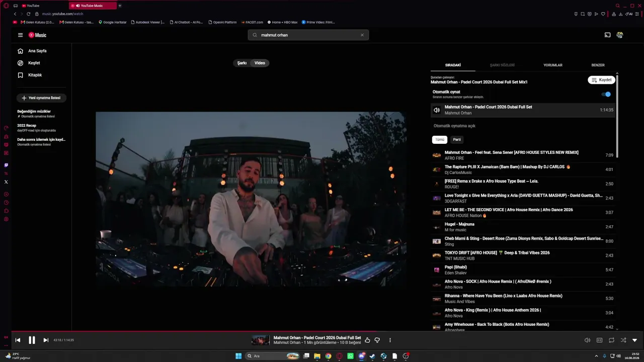Toggle repeat mode

click(611, 340)
